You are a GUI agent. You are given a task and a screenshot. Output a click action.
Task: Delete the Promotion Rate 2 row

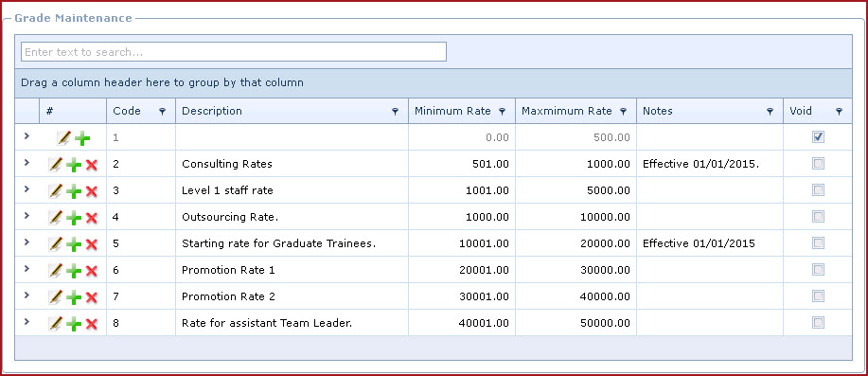pyautogui.click(x=92, y=297)
